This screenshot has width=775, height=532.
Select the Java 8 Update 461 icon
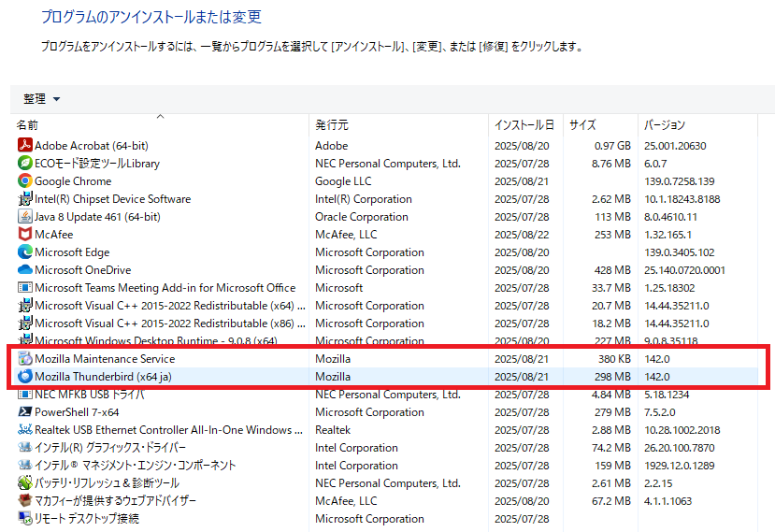pyautogui.click(x=25, y=217)
